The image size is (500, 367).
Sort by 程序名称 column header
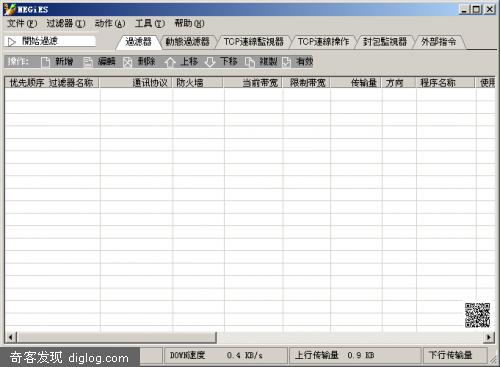[x=445, y=82]
